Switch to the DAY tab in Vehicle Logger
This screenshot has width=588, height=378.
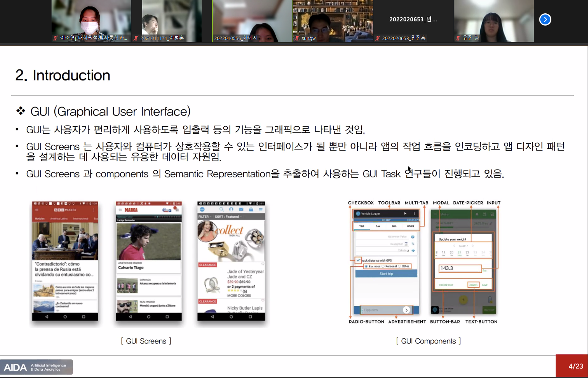click(378, 226)
